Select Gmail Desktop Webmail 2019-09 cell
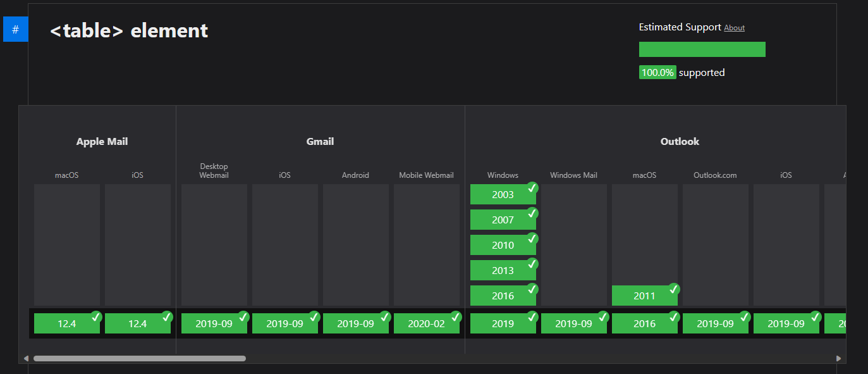Image resolution: width=868 pixels, height=374 pixels. (214, 324)
